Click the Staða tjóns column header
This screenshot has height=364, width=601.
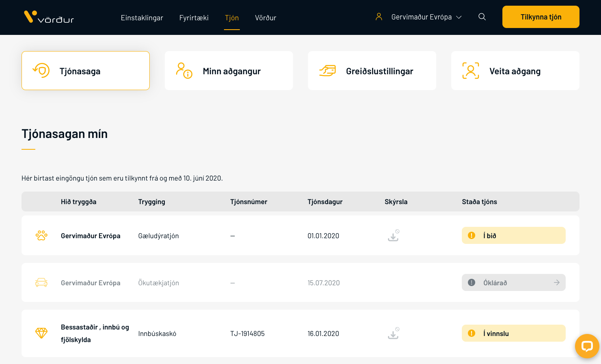point(479,202)
